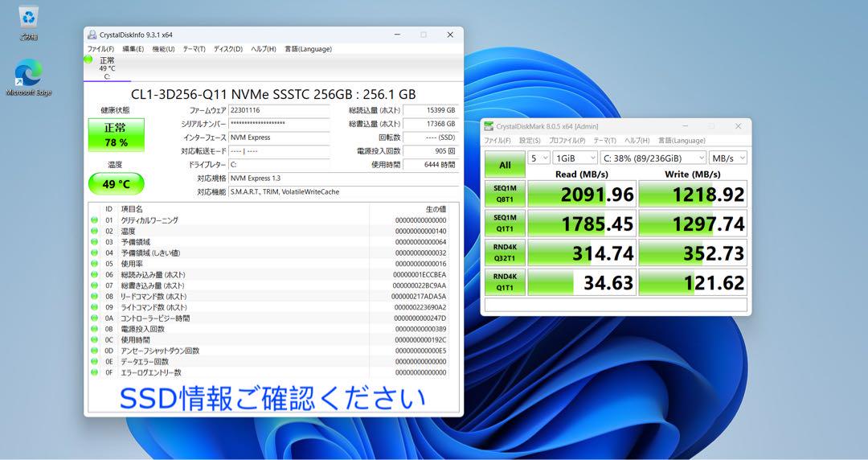Select the C: drive tab in CrystalDiskInfo
Screen dimensions: 868x460
(x=107, y=68)
